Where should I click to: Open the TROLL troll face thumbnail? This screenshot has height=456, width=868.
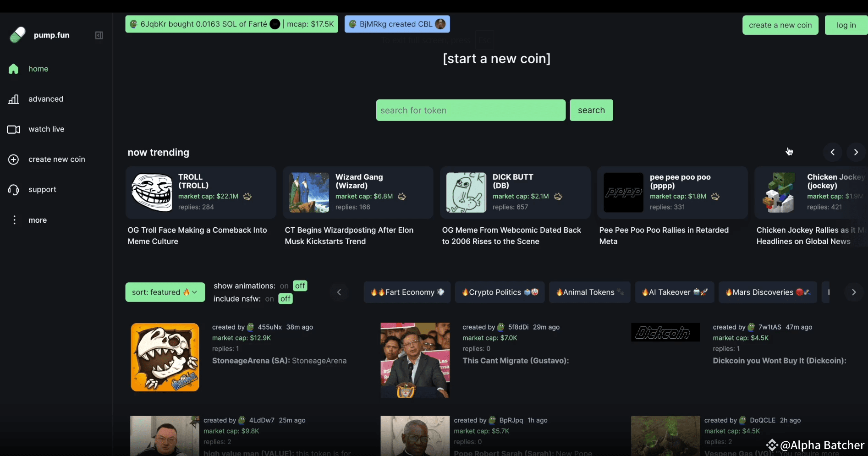152,192
